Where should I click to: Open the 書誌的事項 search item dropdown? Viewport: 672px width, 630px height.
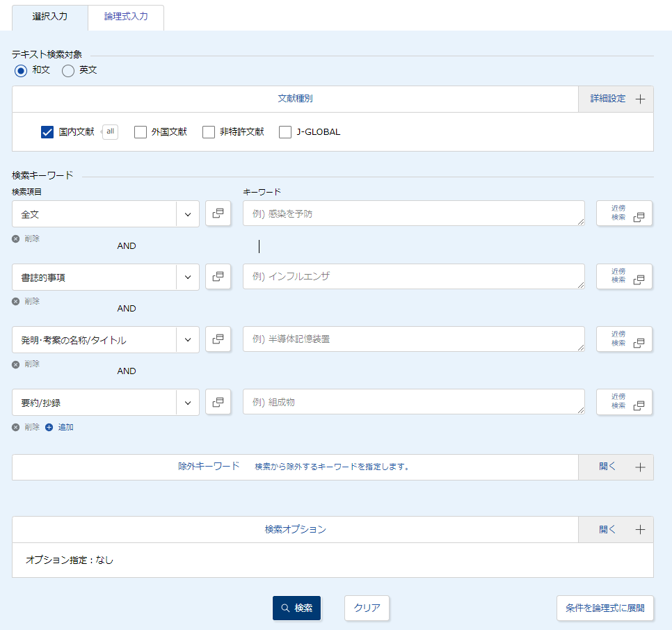point(106,277)
